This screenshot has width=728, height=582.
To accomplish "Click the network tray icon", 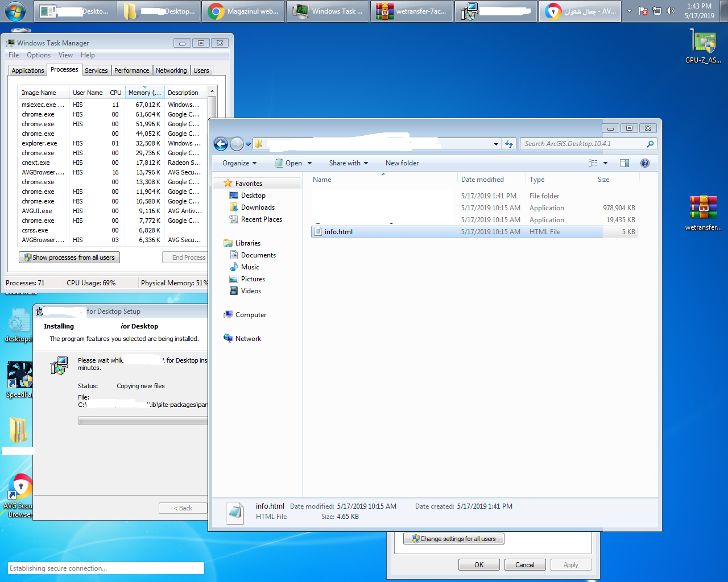I will [657, 11].
